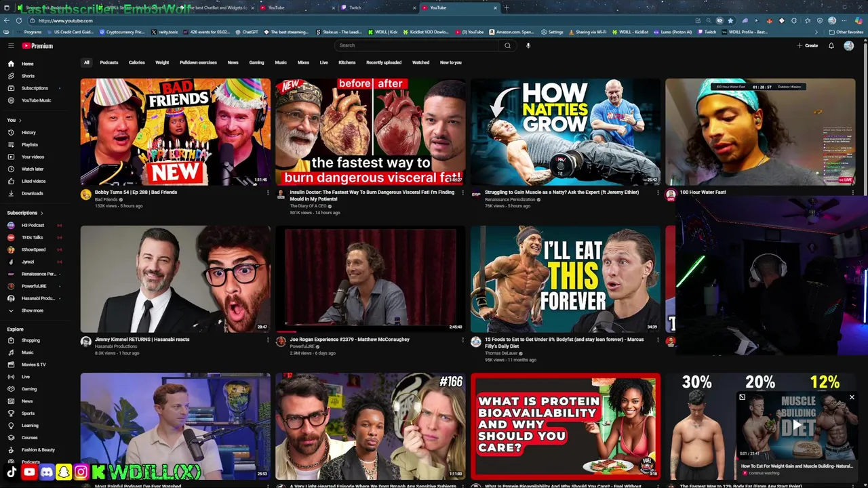
Task: Open the notifications bell
Action: pos(831,45)
